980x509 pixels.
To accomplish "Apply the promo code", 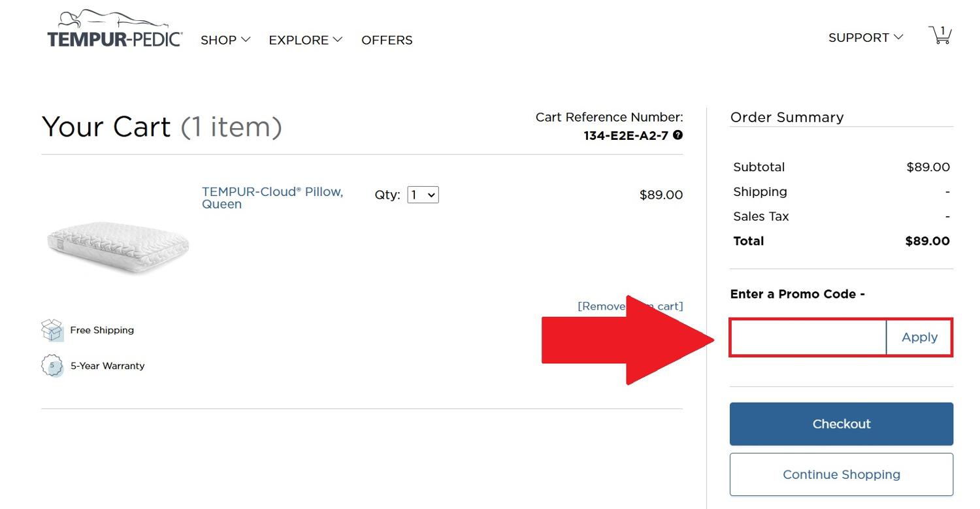I will point(919,337).
